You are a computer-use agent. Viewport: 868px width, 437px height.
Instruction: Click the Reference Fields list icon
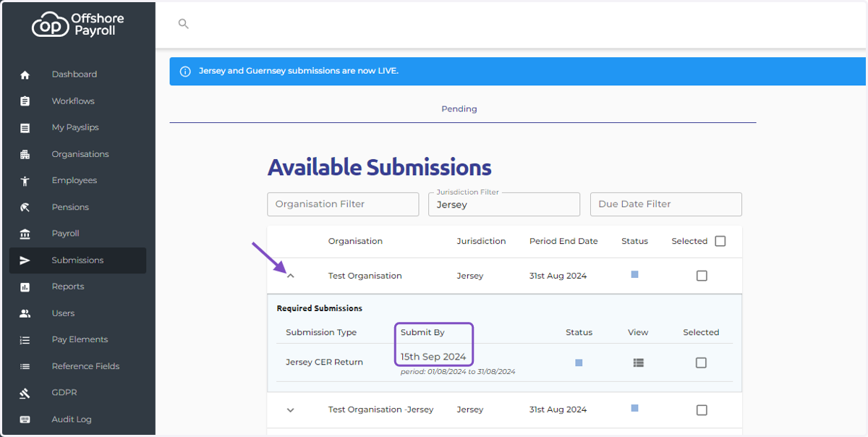(x=25, y=367)
